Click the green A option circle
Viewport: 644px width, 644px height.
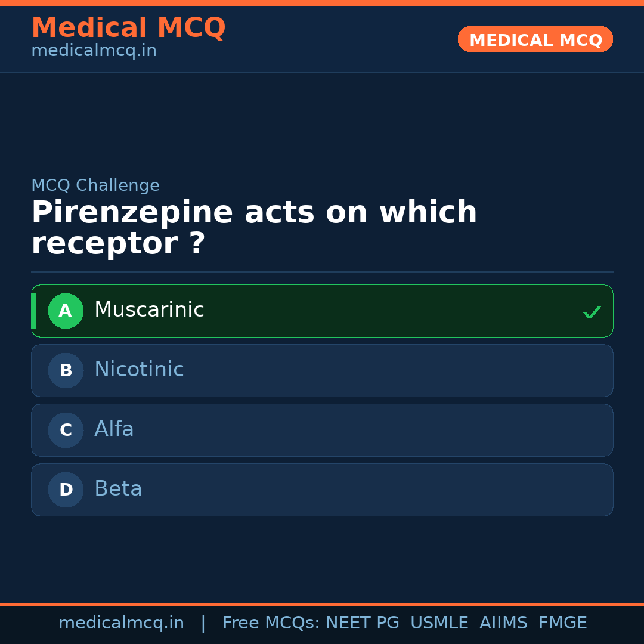[66, 311]
